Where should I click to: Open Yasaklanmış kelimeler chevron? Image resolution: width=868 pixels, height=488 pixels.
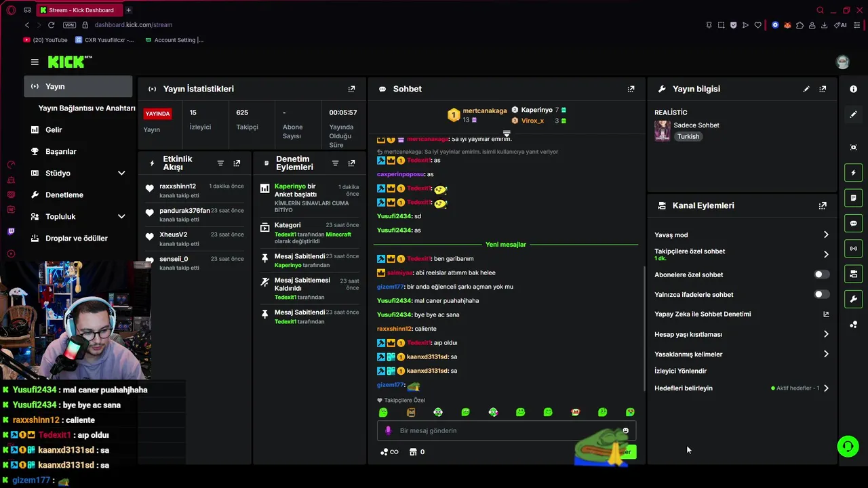(x=826, y=354)
